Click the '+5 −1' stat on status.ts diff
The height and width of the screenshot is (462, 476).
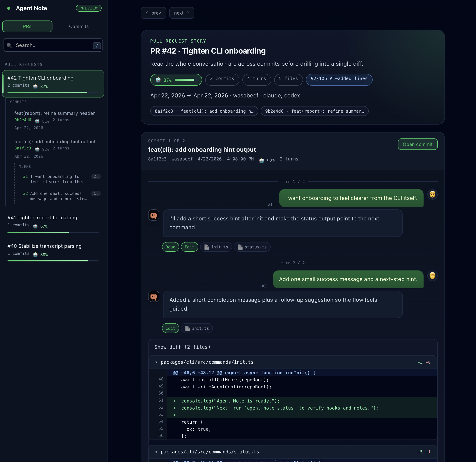click(424, 452)
